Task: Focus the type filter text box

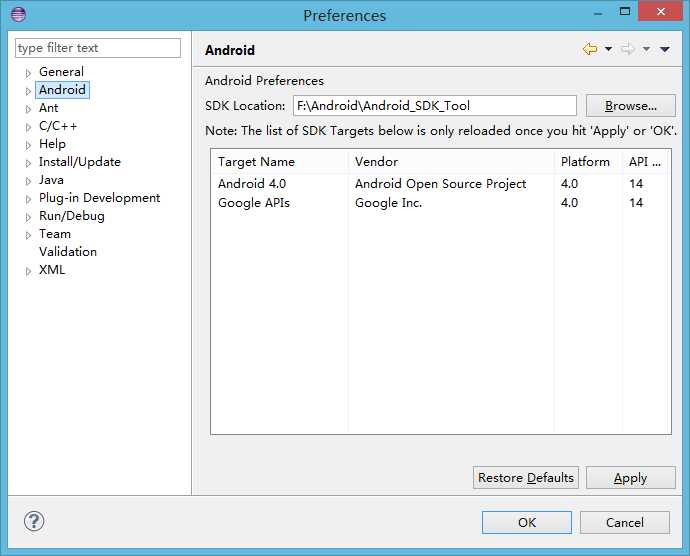Action: pyautogui.click(x=98, y=48)
